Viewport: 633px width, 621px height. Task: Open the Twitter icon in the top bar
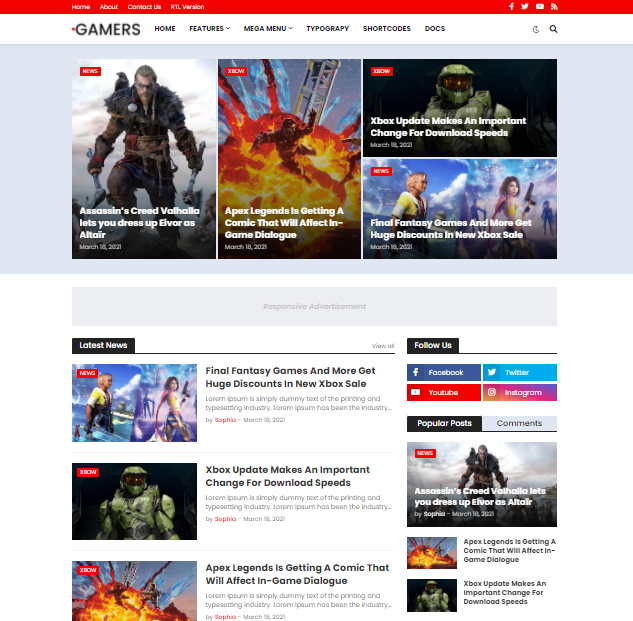point(525,6)
